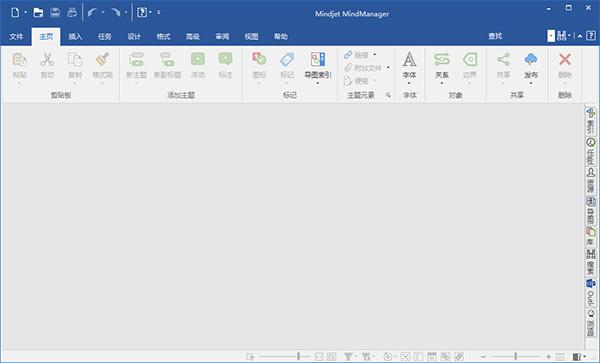Viewport: 600px width, 363px height.
Task: Click the help question mark at ribbon's right end
Action: (x=591, y=36)
